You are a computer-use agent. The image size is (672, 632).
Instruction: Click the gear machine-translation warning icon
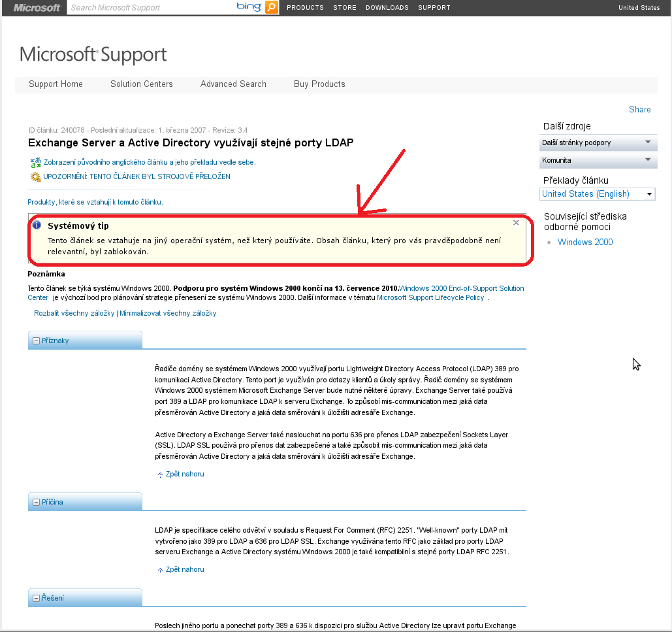click(x=35, y=176)
